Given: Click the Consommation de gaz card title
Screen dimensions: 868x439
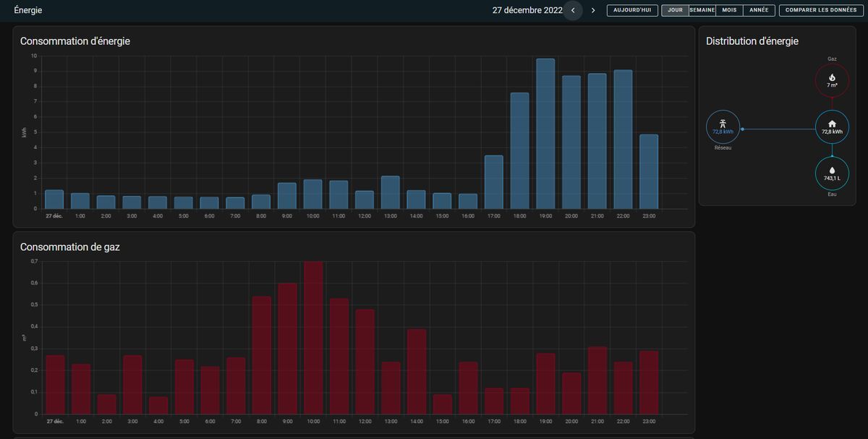Looking at the screenshot, I should click(x=70, y=247).
